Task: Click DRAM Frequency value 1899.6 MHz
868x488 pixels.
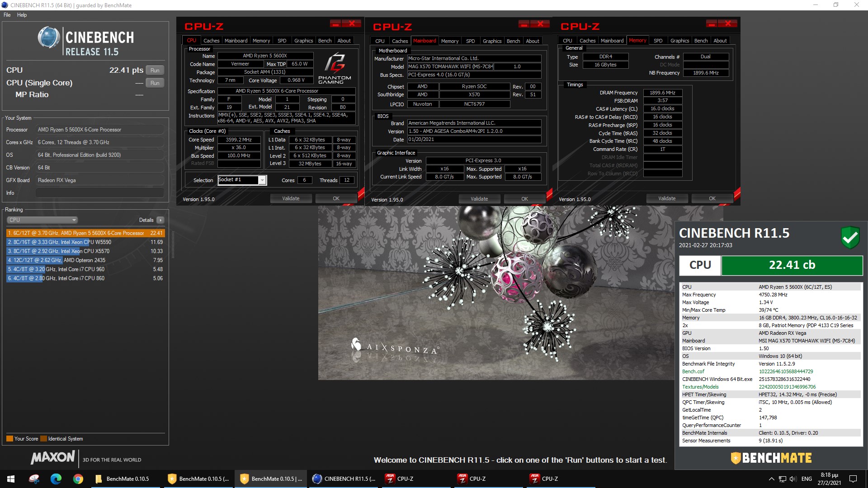Action: [662, 93]
